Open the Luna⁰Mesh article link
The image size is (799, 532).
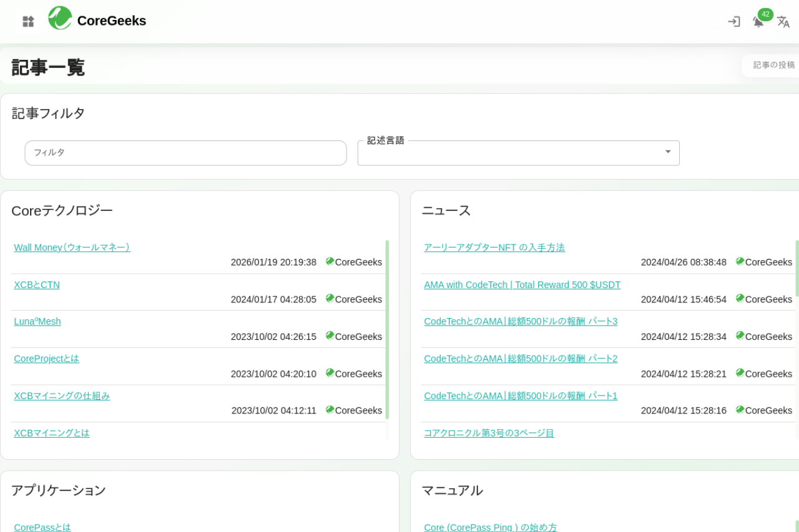click(x=37, y=322)
